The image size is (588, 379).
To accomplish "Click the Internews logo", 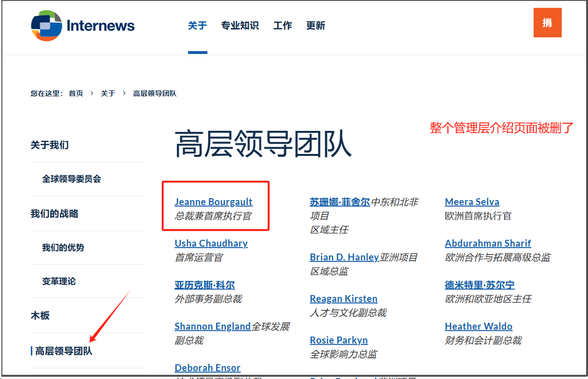I will click(x=83, y=25).
